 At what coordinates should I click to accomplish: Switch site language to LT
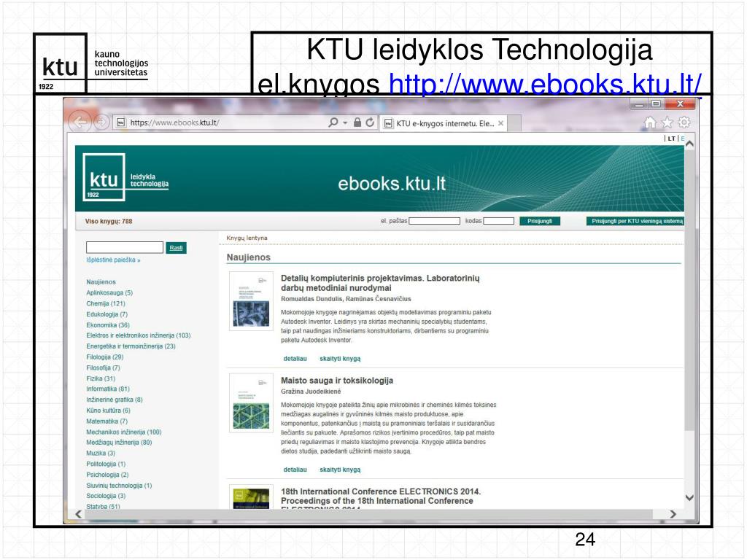tap(671, 139)
